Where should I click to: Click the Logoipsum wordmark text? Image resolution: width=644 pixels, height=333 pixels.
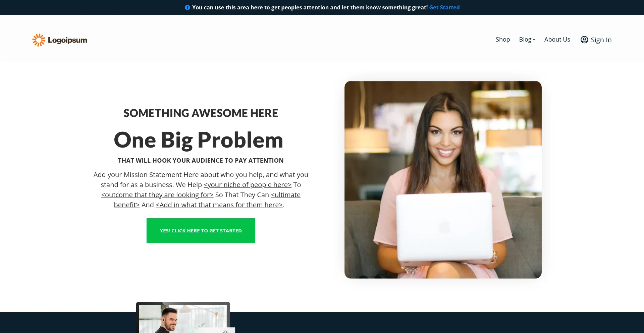[67, 40]
